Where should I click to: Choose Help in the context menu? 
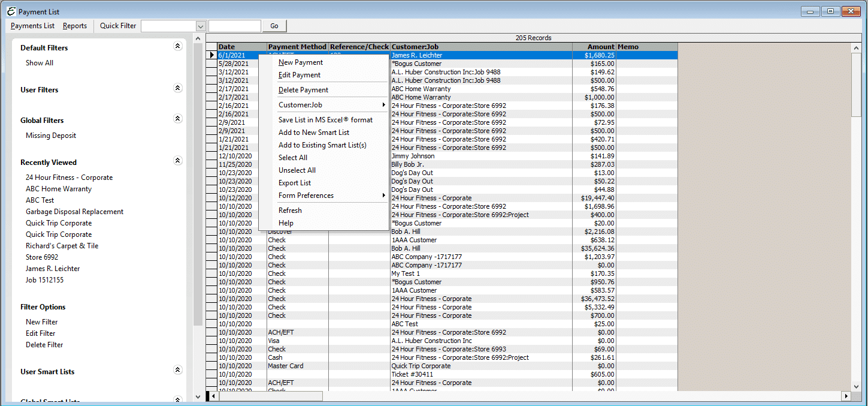323,223
